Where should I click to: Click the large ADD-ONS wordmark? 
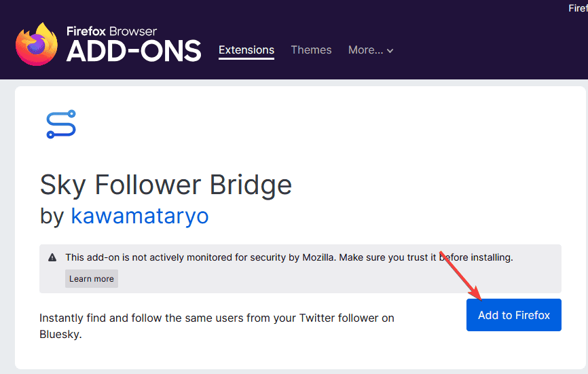(x=134, y=52)
